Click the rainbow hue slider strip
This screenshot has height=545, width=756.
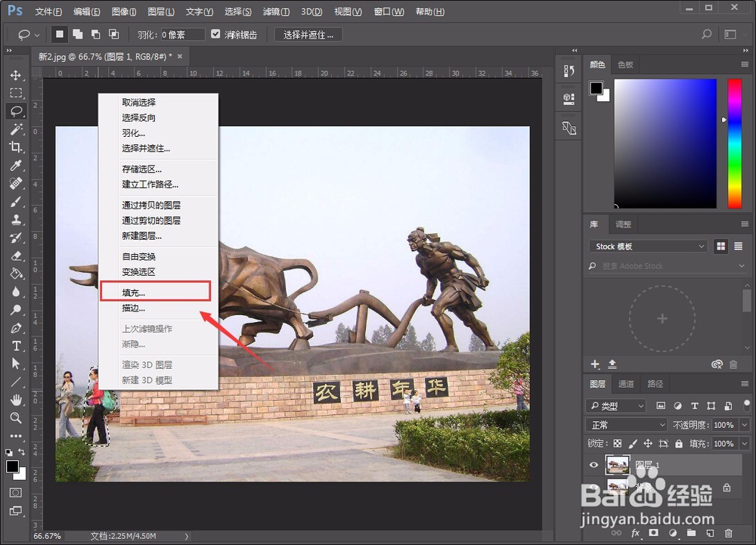(734, 144)
